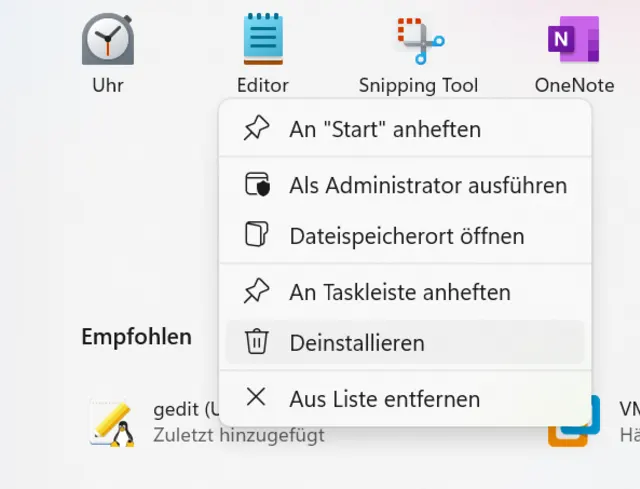Viewport: 640px width, 489px height.
Task: Click the trash can icon beside Deinstallieren
Action: click(257, 343)
